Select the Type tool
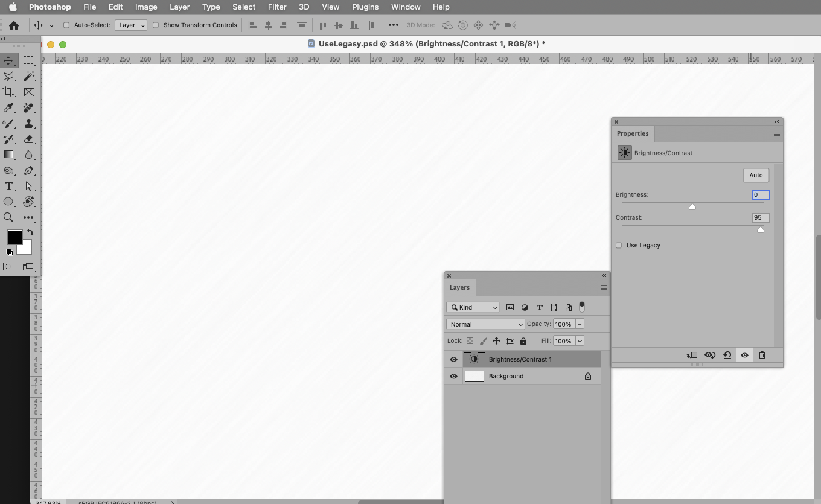Screen dimensions: 821x504 point(8,186)
